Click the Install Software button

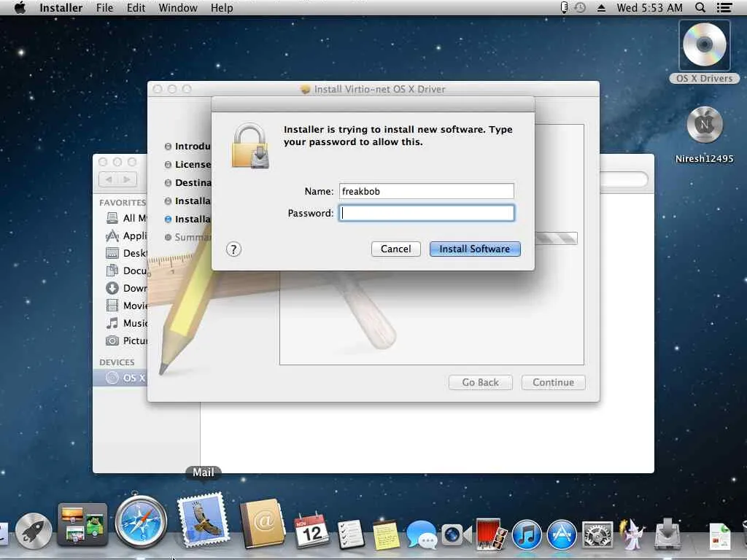(x=474, y=249)
